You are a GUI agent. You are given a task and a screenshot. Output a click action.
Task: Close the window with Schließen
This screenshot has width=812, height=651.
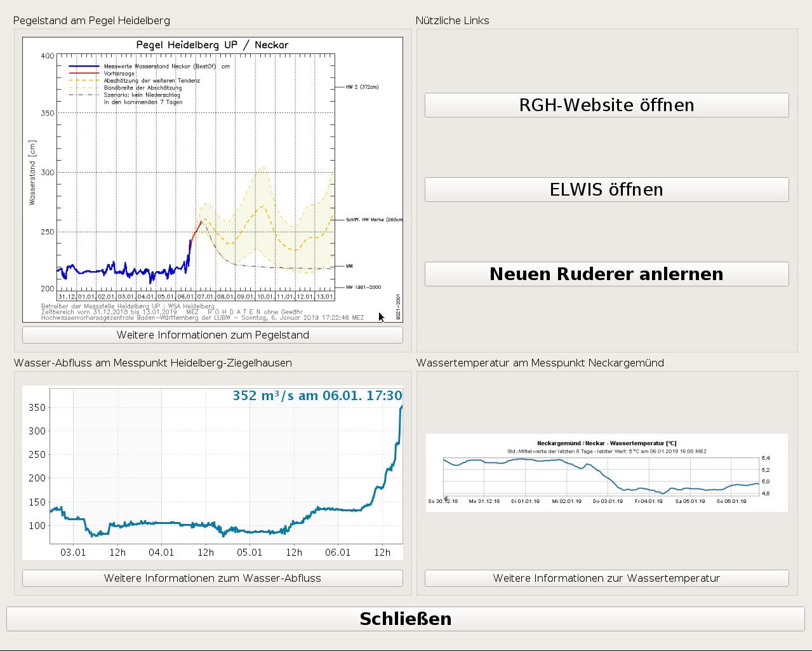405,619
